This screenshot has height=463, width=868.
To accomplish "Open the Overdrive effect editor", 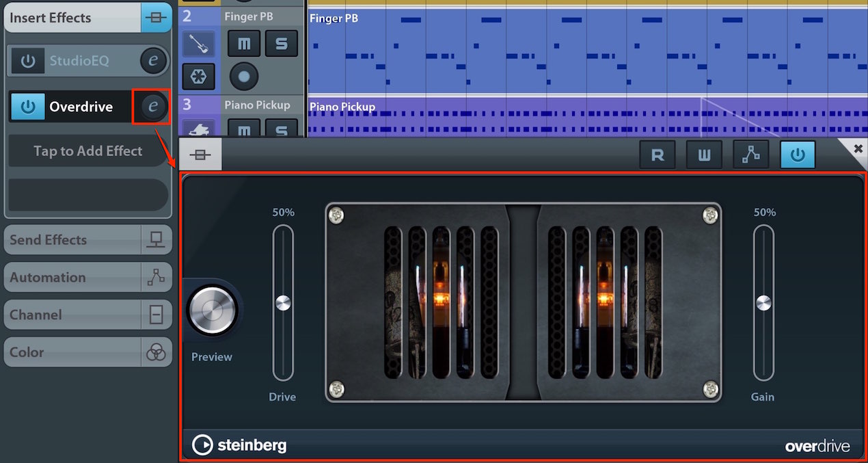I will pyautogui.click(x=153, y=107).
